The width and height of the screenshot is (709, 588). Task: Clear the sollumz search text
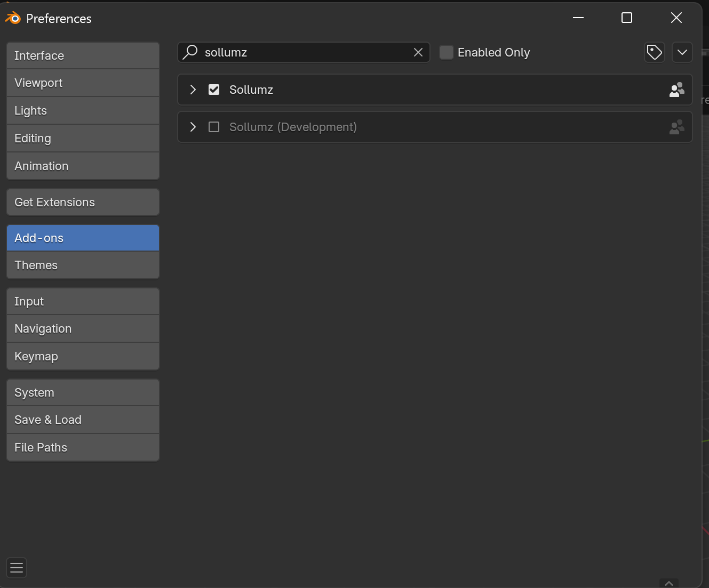(418, 52)
